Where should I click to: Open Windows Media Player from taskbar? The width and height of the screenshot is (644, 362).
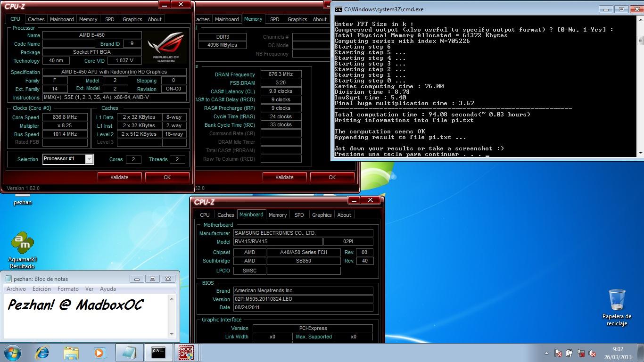[99, 352]
